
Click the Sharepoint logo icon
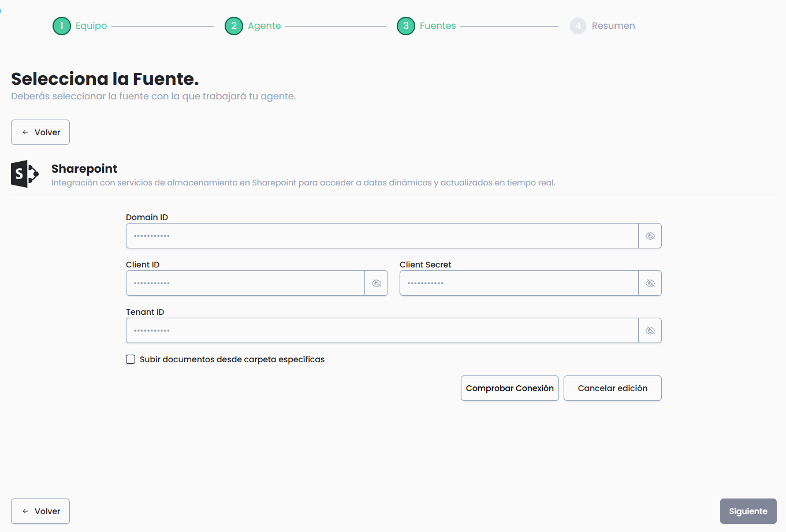click(25, 174)
